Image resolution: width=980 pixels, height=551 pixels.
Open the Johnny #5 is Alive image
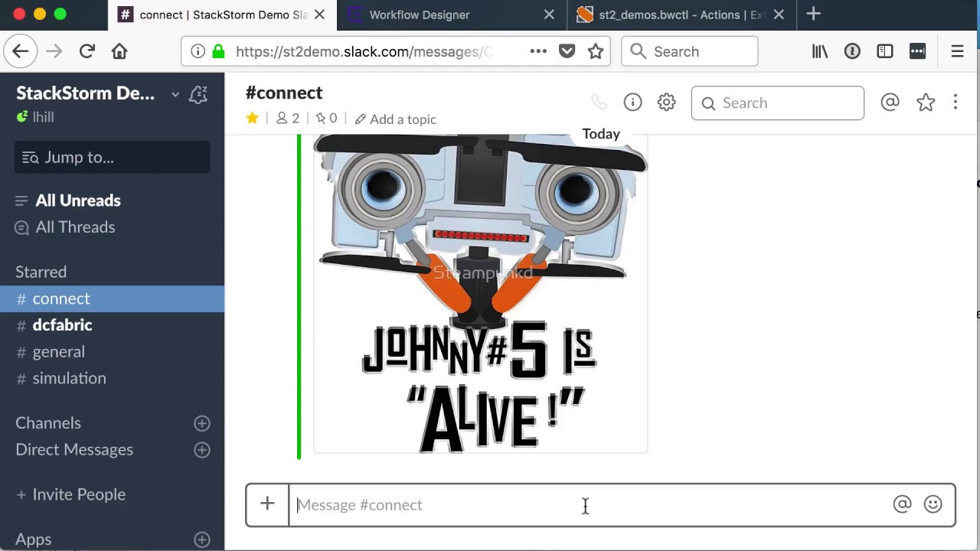[x=481, y=293]
